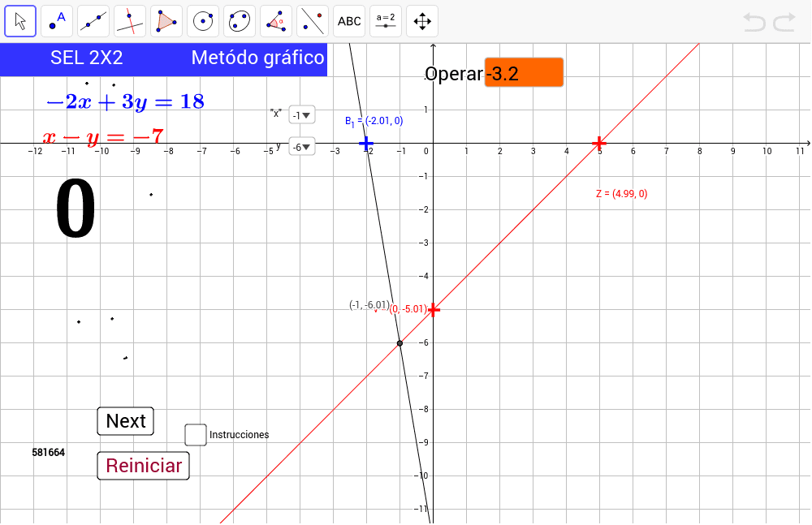
Task: Select the Reflect about Line tool
Action: [x=313, y=21]
